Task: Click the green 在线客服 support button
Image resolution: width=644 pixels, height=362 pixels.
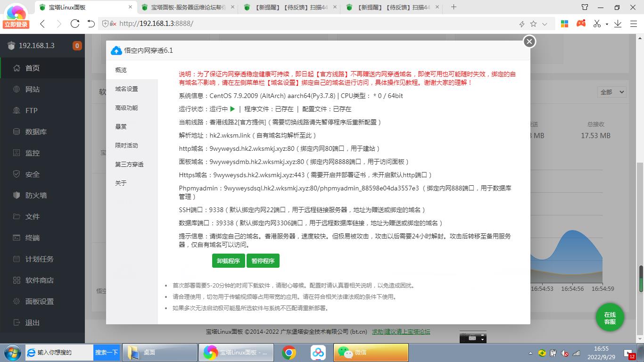Action: click(x=610, y=317)
